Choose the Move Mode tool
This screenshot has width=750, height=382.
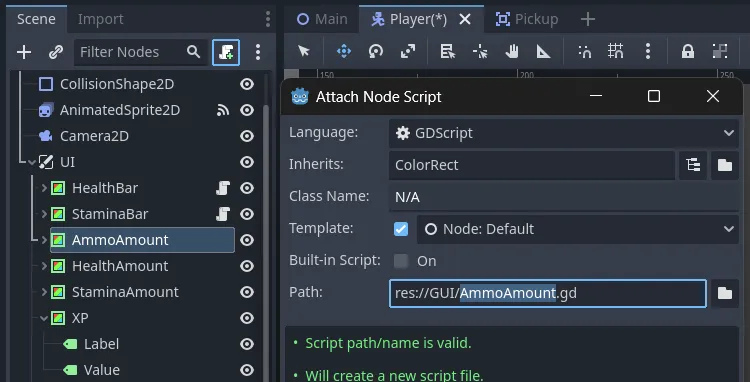[x=344, y=51]
